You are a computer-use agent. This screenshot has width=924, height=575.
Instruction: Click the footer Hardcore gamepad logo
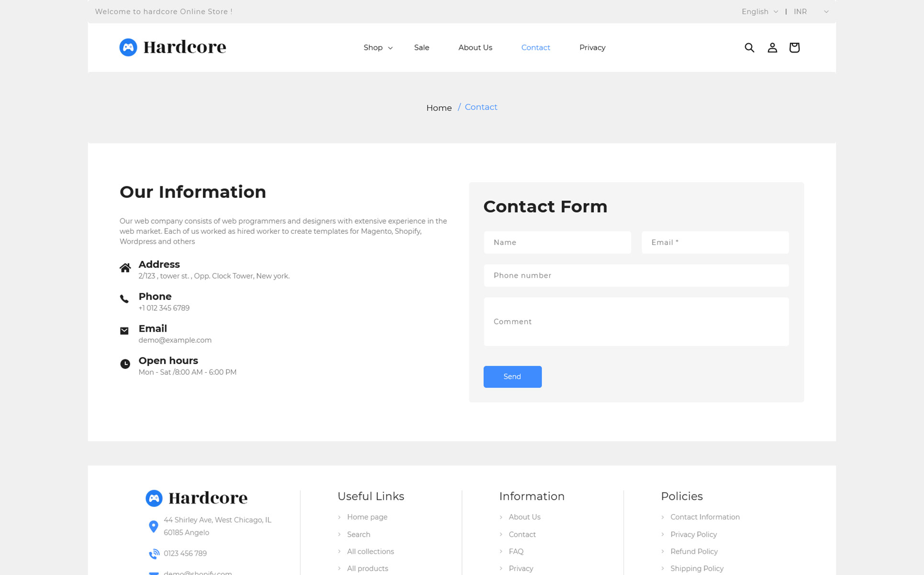pos(154,498)
